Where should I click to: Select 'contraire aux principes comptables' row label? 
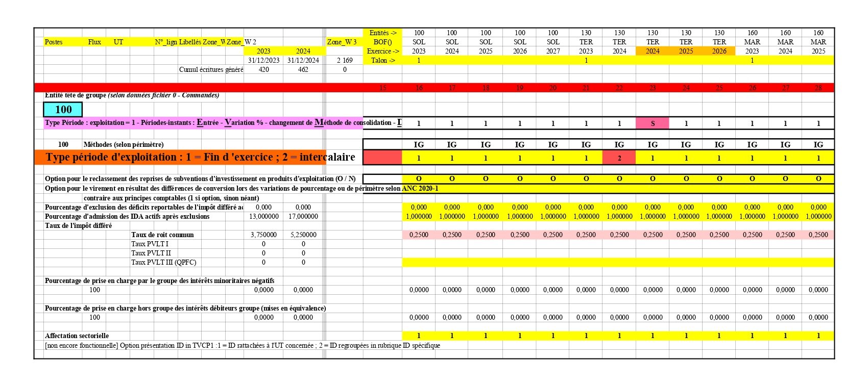click(x=171, y=198)
